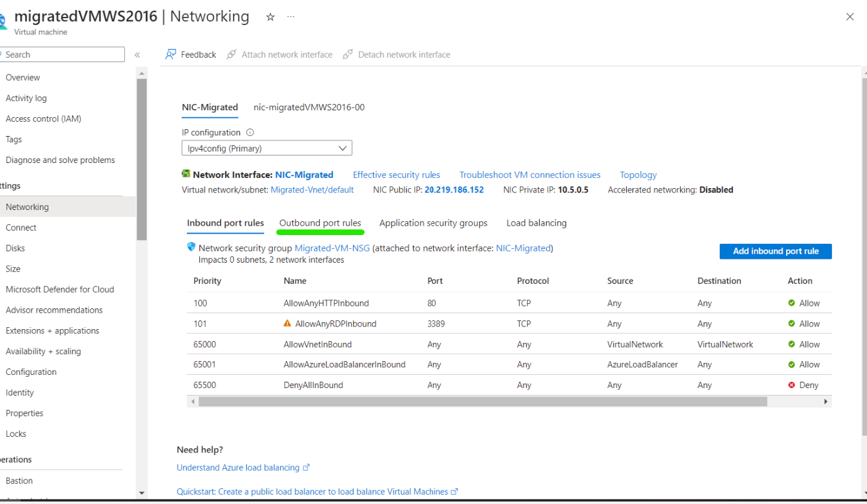The width and height of the screenshot is (867, 504).
Task: Select the AllowAnyHTTPInbound rule name
Action: pyautogui.click(x=326, y=303)
